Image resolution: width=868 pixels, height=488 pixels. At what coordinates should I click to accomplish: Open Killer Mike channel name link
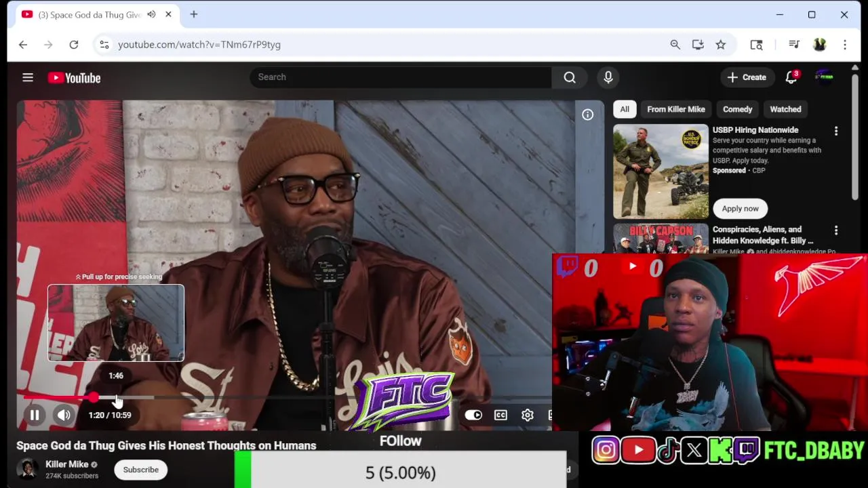click(x=67, y=464)
